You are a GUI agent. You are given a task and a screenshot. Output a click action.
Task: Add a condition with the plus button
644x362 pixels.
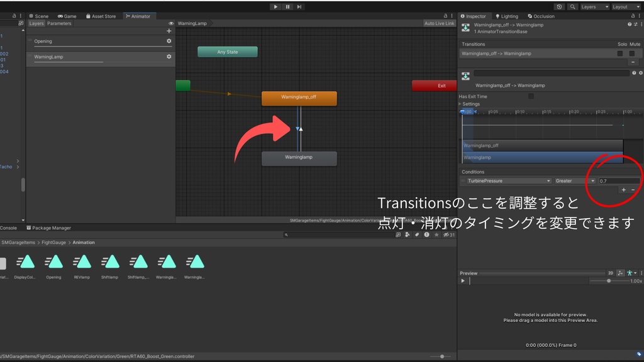pyautogui.click(x=623, y=190)
